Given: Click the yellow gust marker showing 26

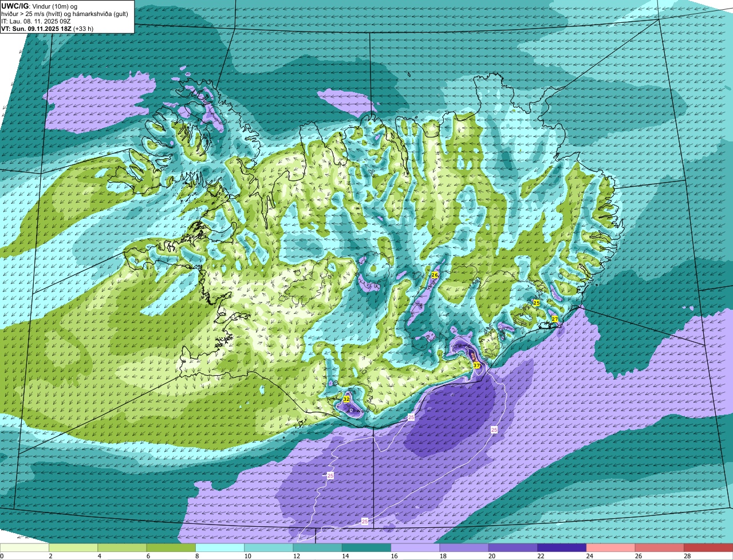Looking at the screenshot, I should coord(435,275).
